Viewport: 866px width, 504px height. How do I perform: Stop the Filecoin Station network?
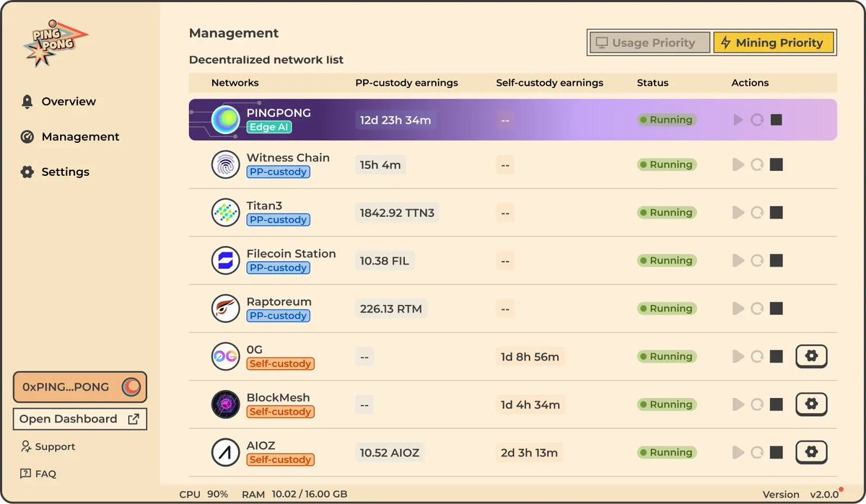point(777,260)
